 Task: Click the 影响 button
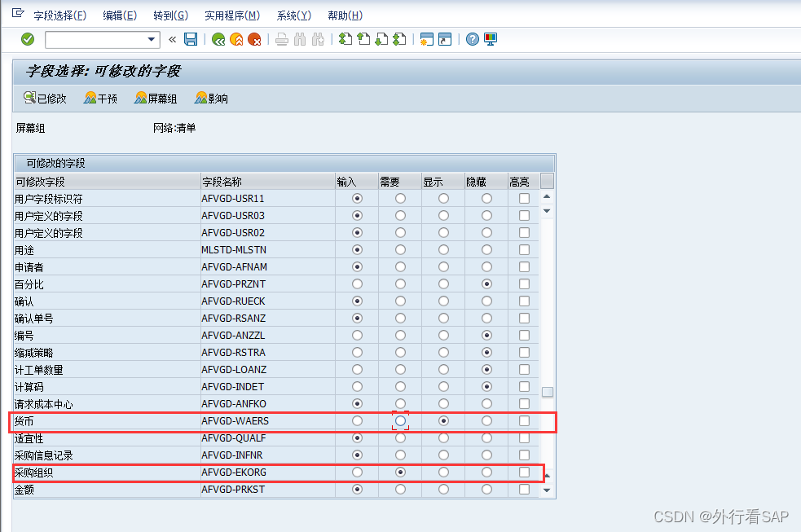[x=212, y=98]
